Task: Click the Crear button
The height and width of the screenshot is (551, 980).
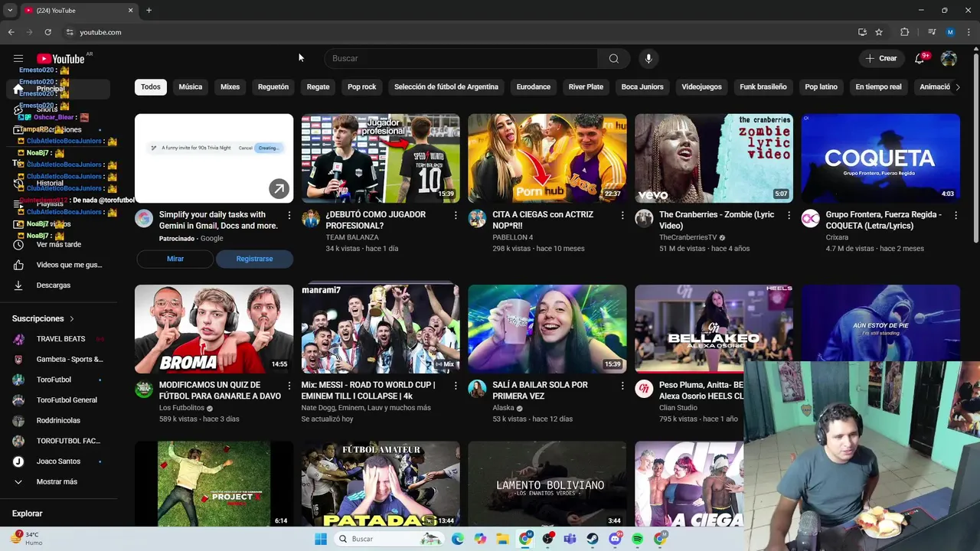Action: pyautogui.click(x=881, y=58)
